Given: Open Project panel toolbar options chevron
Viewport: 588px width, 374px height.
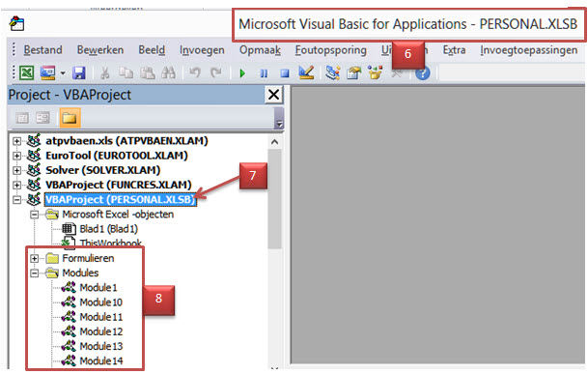Looking at the screenshot, I should 279,118.
